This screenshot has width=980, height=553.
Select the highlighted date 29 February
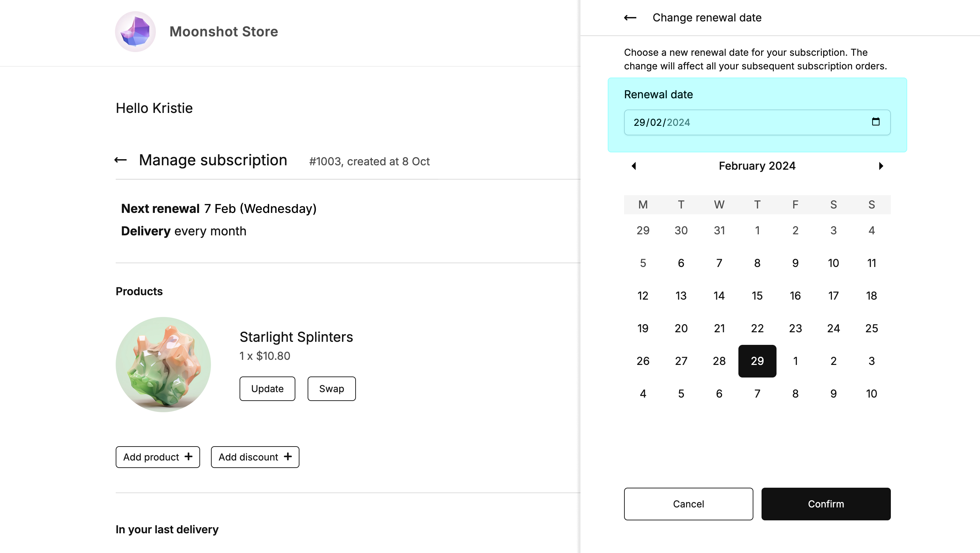coord(757,361)
